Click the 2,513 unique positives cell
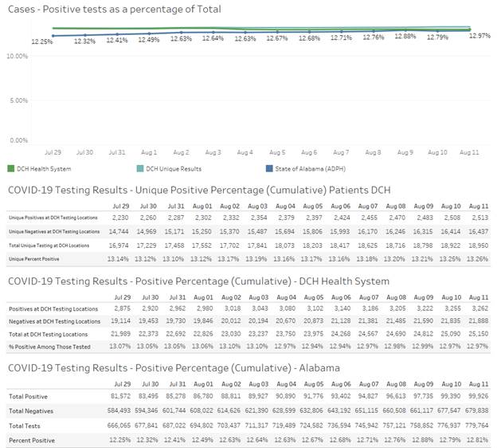The height and width of the screenshot is (448, 497). (480, 218)
